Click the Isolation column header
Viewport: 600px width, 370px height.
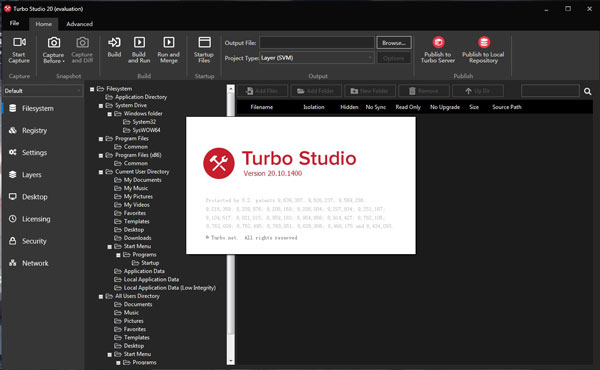tap(314, 107)
